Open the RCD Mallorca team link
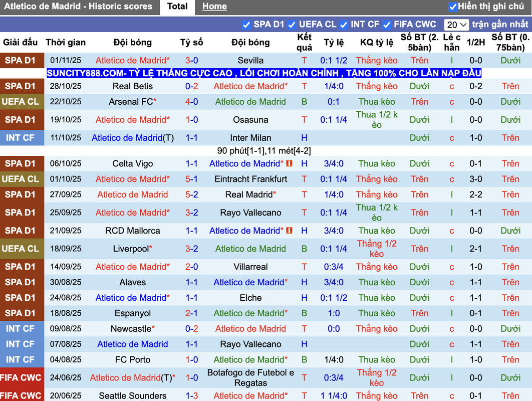This screenshot has width=532, height=401. pyautogui.click(x=133, y=231)
